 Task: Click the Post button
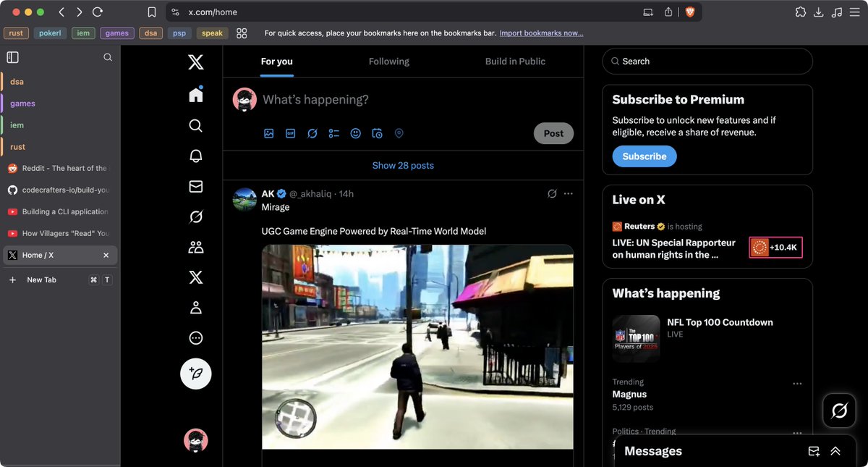point(553,133)
